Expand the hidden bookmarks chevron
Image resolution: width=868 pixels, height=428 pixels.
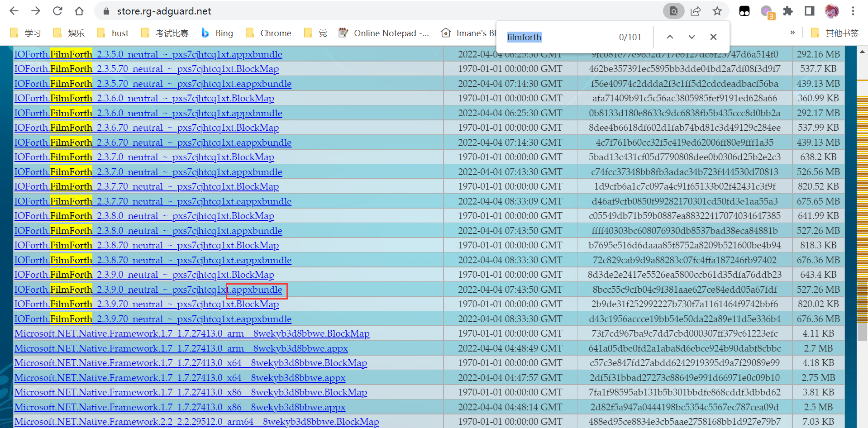(x=792, y=33)
